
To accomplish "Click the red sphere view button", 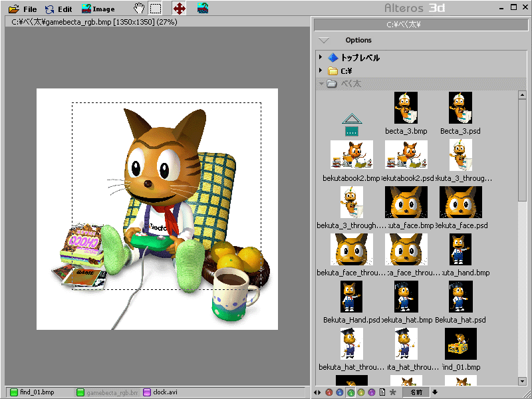I will coord(329,392).
